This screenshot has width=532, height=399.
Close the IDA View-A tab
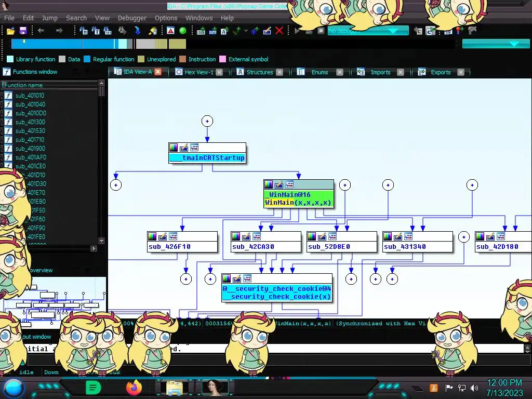[158, 72]
